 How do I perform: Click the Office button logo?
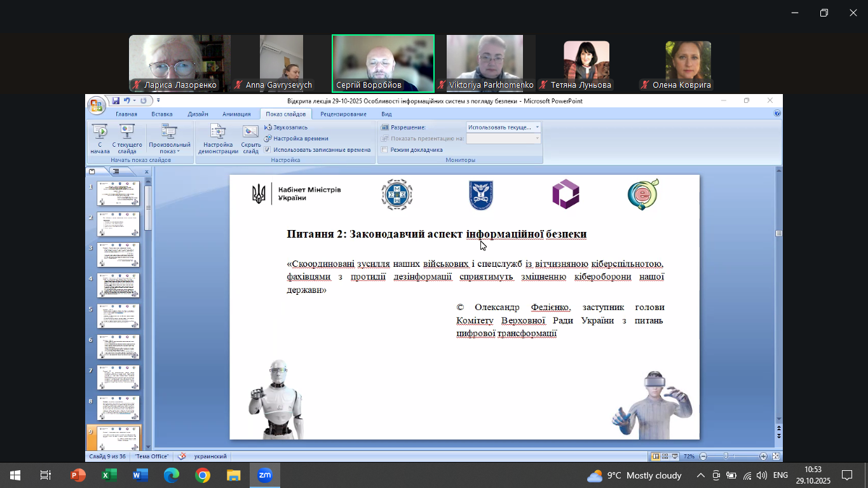pyautogui.click(x=96, y=104)
